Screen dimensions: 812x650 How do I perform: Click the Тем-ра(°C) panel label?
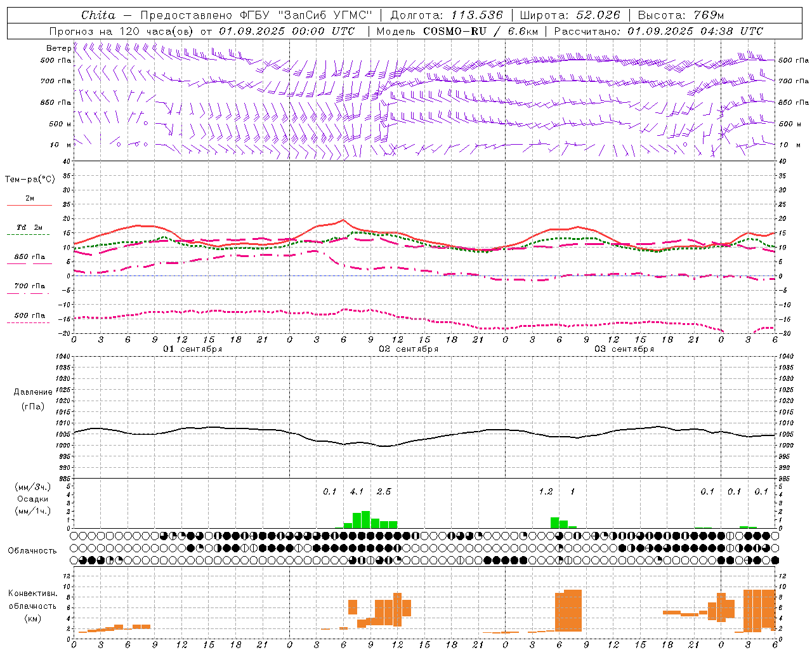(30, 180)
